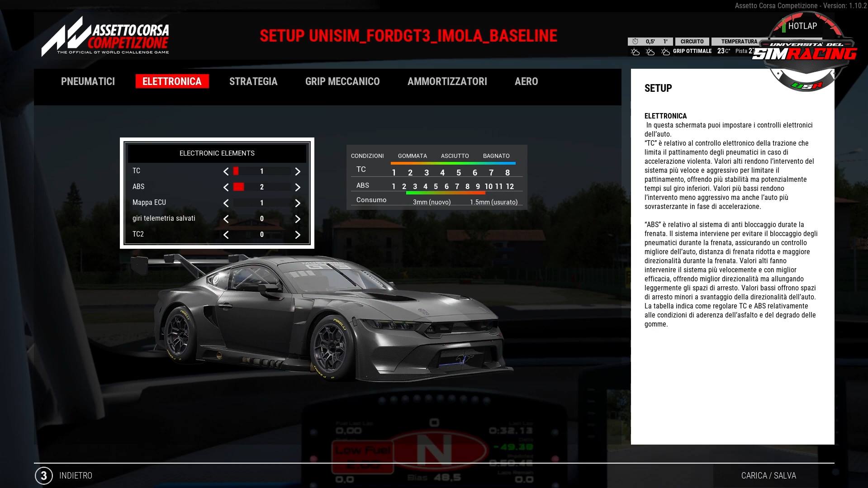
Task: Decrease the ABS value with left arrow
Action: click(x=226, y=187)
